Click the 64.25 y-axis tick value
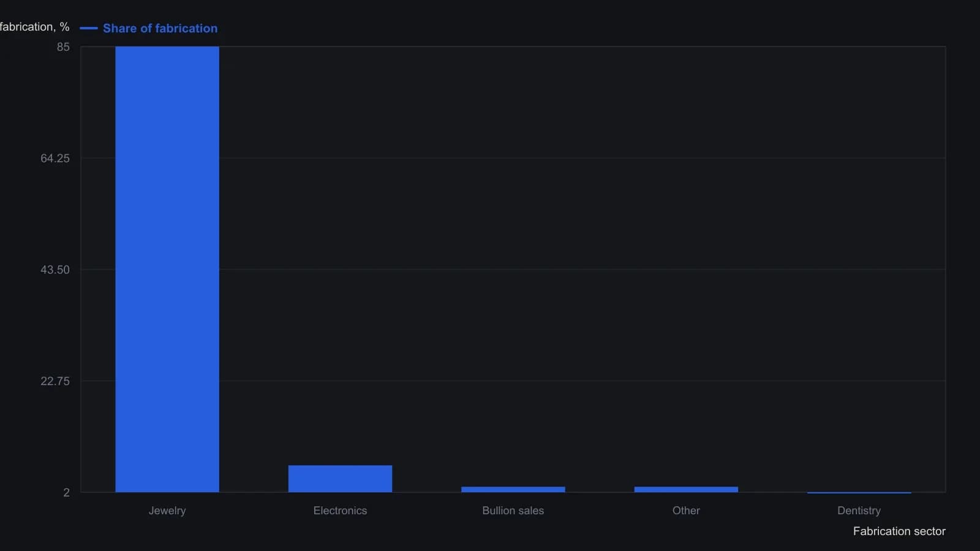The height and width of the screenshot is (551, 980). tap(55, 159)
